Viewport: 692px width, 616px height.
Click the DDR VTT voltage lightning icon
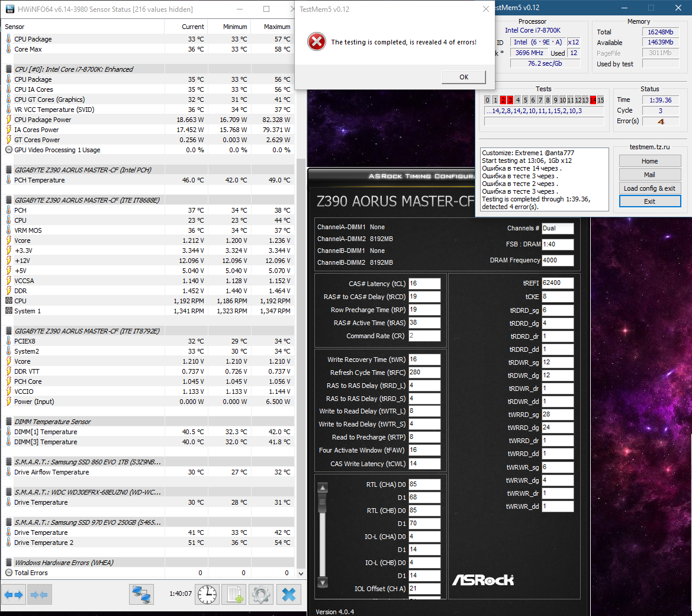pos(8,371)
